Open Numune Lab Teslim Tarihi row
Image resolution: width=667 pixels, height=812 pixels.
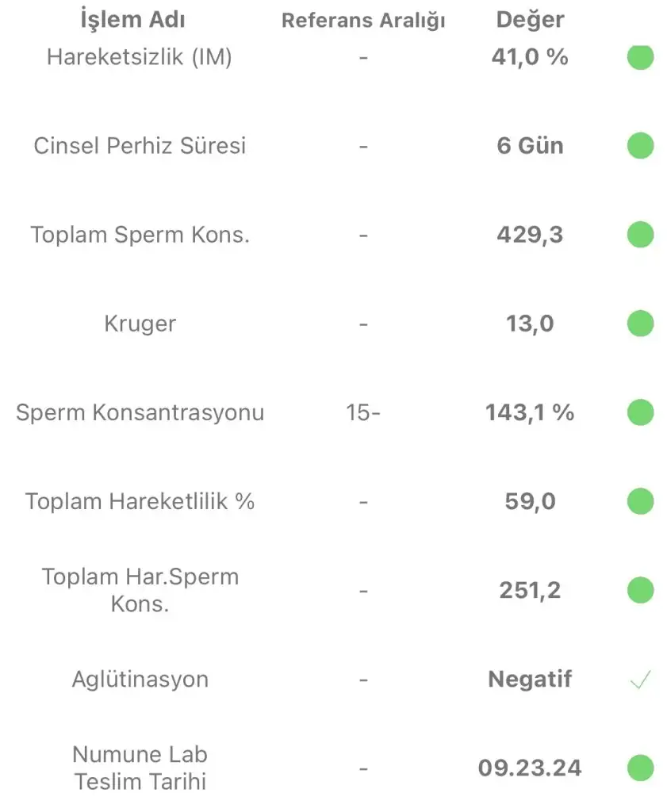click(333, 768)
